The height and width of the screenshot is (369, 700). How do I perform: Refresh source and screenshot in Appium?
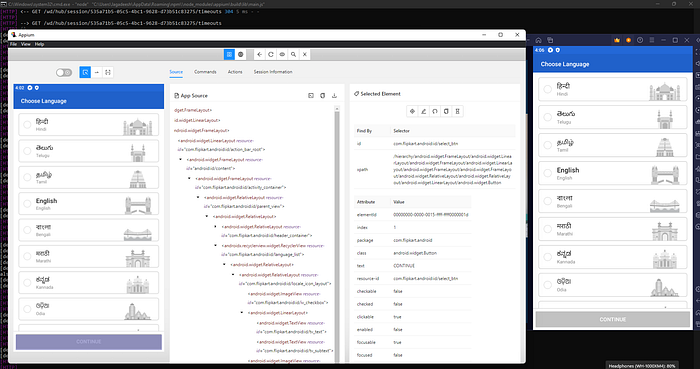[271, 54]
